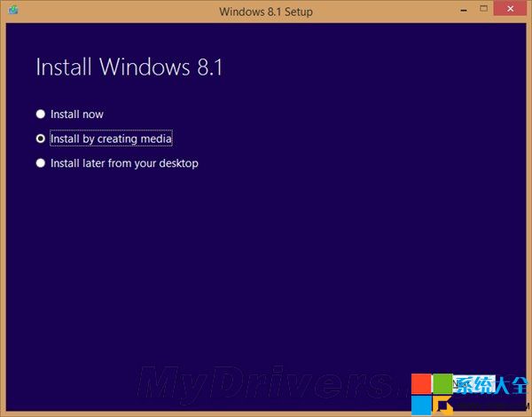
Task: Click the "Install Windows 8.1" heading
Action: click(129, 67)
